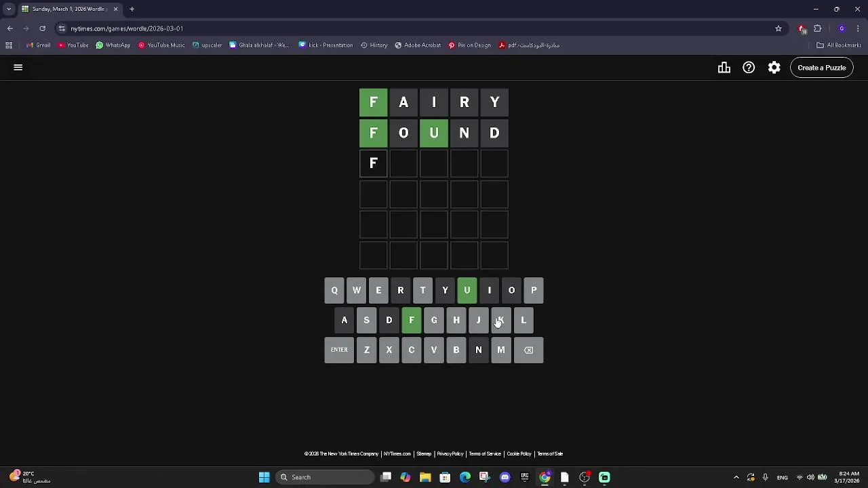Open the Terms of Sale footer link

tap(550, 454)
